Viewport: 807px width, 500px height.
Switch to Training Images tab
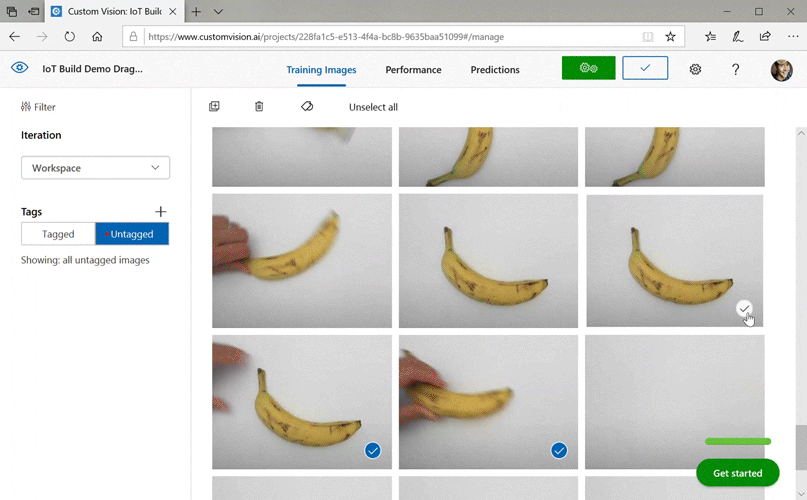point(321,70)
